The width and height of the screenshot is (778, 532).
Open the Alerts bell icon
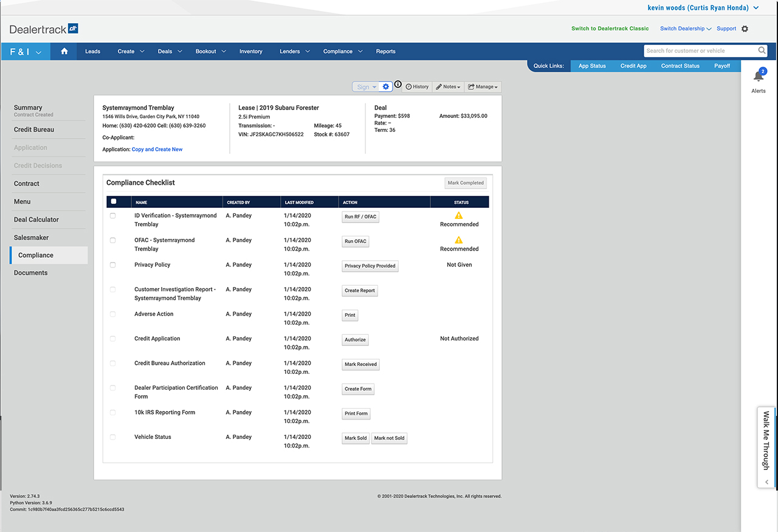coord(758,76)
